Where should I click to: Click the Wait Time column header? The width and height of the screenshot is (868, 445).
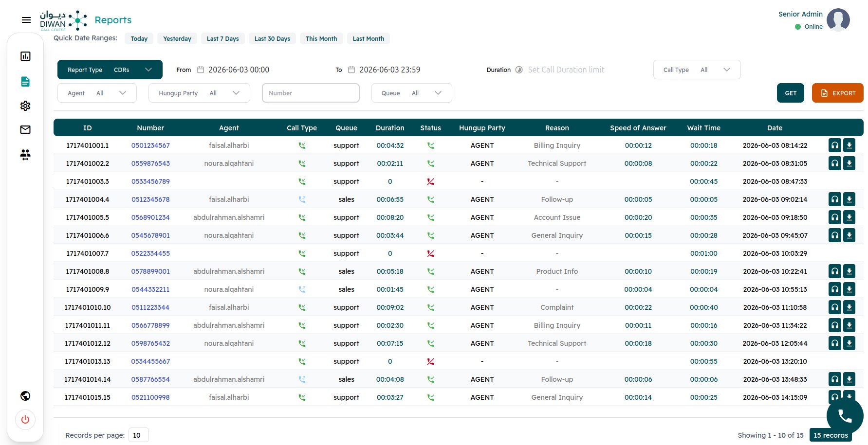pos(703,128)
